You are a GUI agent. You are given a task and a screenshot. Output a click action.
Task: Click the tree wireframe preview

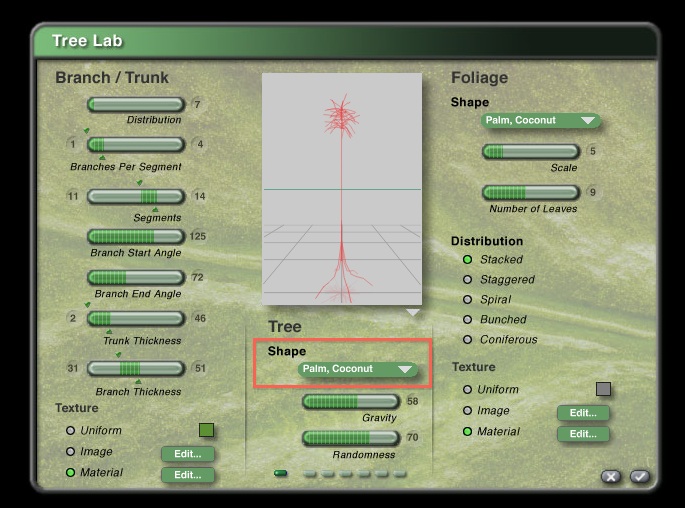(342, 189)
